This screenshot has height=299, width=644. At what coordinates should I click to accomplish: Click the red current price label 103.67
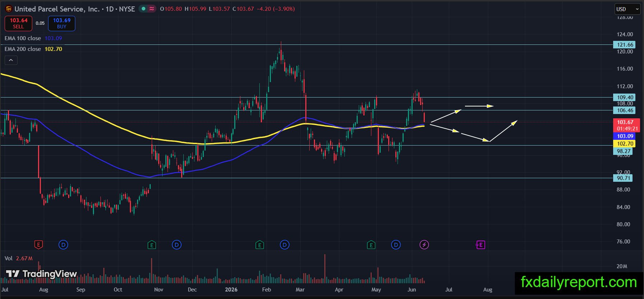coord(627,125)
